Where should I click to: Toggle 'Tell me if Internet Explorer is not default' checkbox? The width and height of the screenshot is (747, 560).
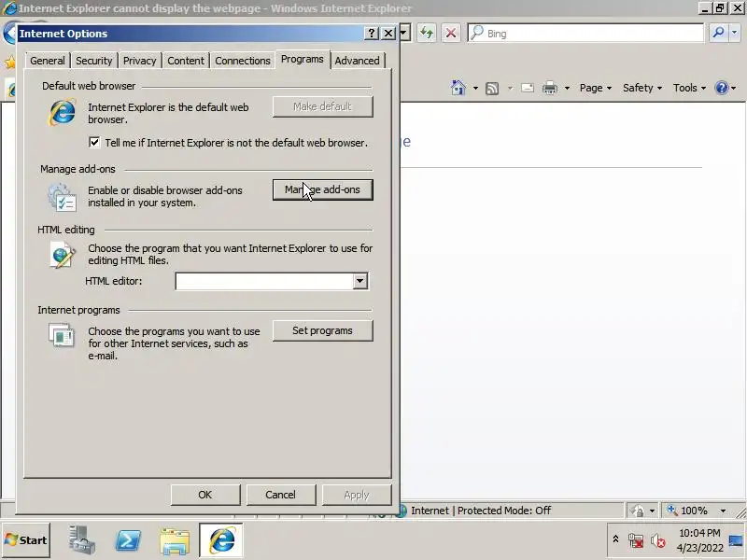(x=94, y=143)
